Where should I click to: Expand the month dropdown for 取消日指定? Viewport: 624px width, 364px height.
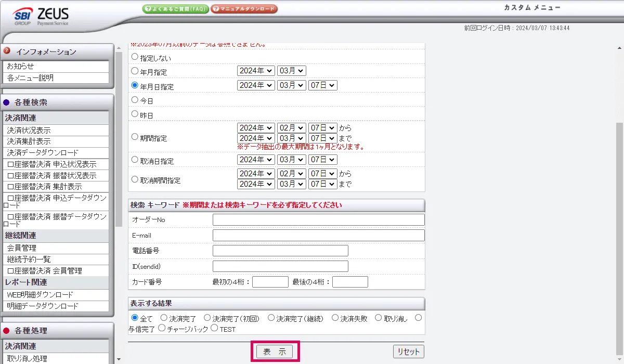coord(291,160)
